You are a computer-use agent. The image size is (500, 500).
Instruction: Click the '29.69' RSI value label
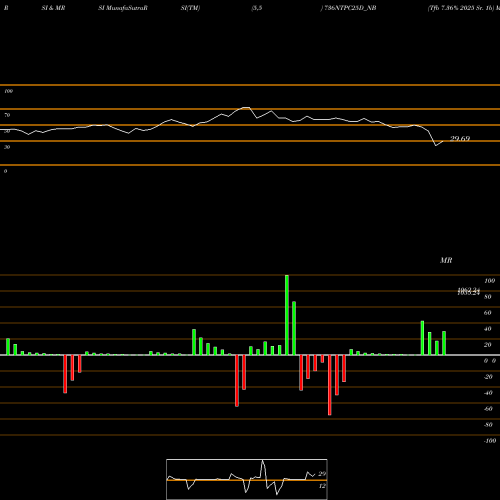tap(460, 138)
